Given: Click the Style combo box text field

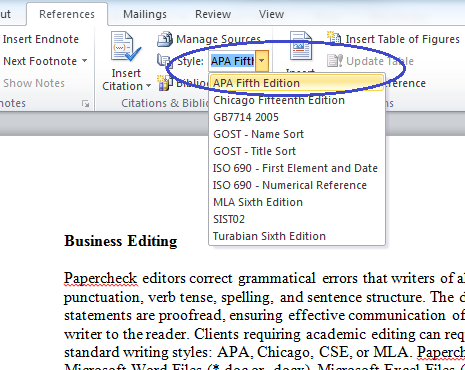Looking at the screenshot, I should pyautogui.click(x=232, y=61).
